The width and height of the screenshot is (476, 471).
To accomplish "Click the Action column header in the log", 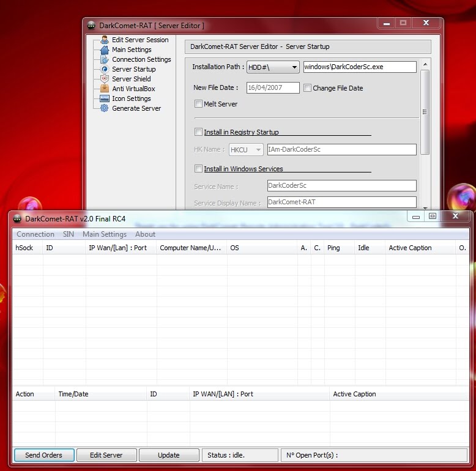I will [34, 394].
